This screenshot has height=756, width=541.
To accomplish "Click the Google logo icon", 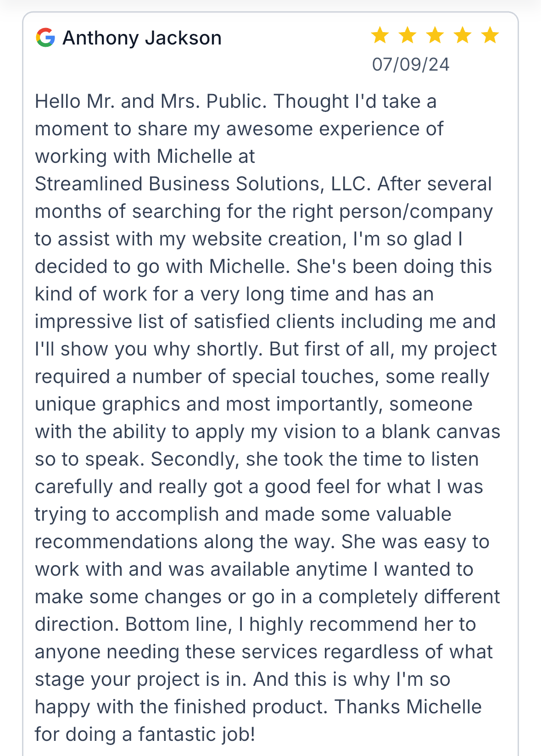I will (45, 38).
